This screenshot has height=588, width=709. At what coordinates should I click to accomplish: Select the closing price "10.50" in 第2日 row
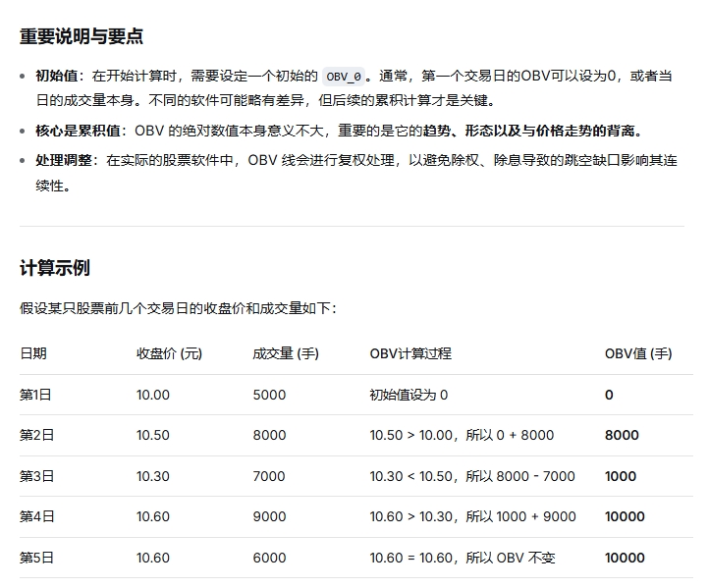pos(153,435)
